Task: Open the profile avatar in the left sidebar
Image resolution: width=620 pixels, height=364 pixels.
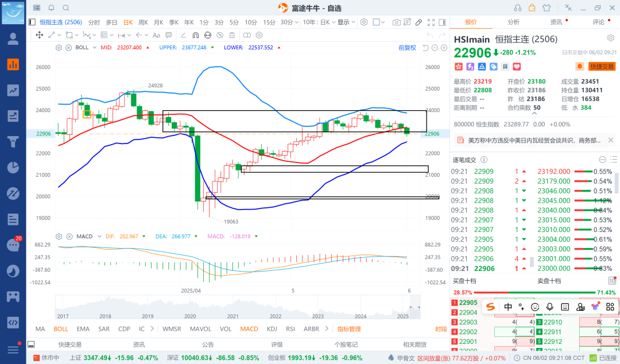Action: (13, 38)
